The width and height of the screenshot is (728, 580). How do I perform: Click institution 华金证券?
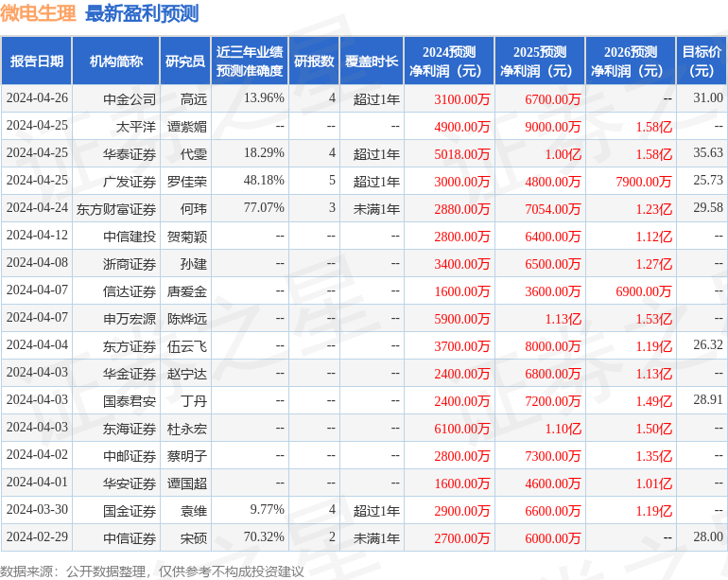pos(130,373)
